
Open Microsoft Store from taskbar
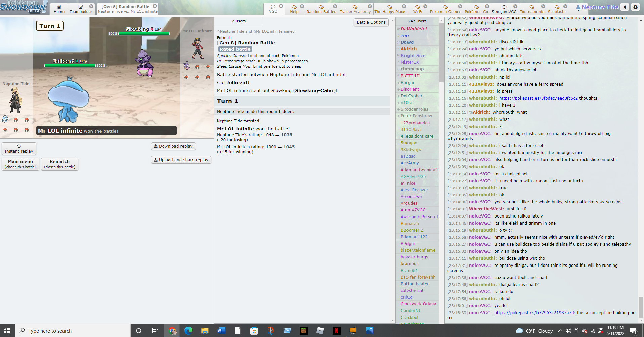[254, 331]
